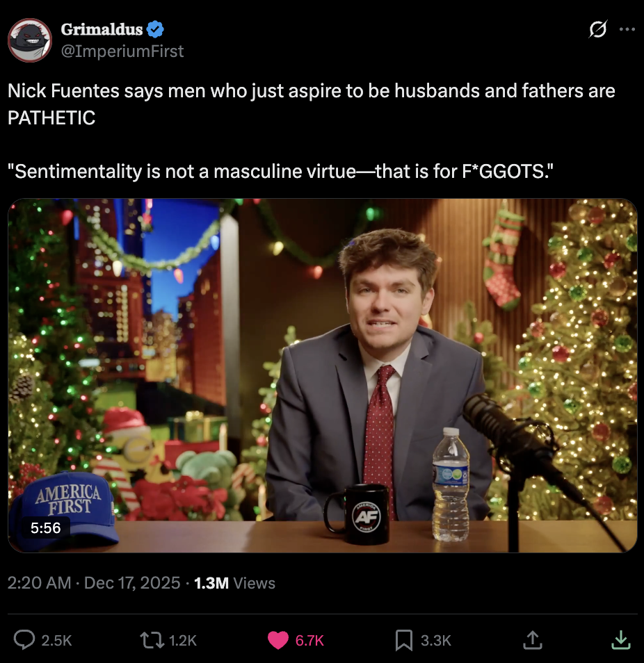The width and height of the screenshot is (644, 663).
Task: Click the blue verified badge
Action: coord(155,29)
